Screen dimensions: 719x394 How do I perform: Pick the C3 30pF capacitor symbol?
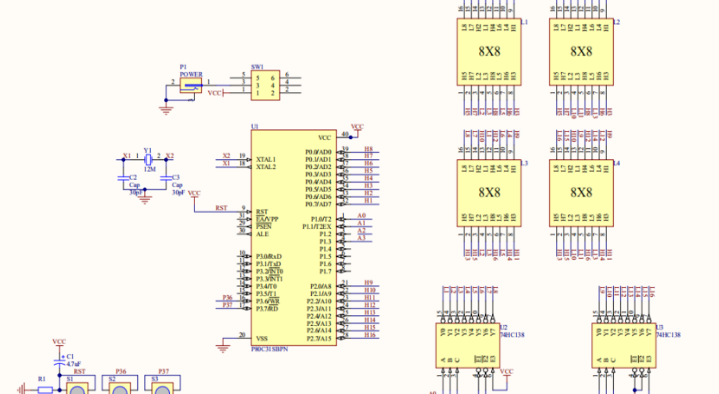pos(166,178)
